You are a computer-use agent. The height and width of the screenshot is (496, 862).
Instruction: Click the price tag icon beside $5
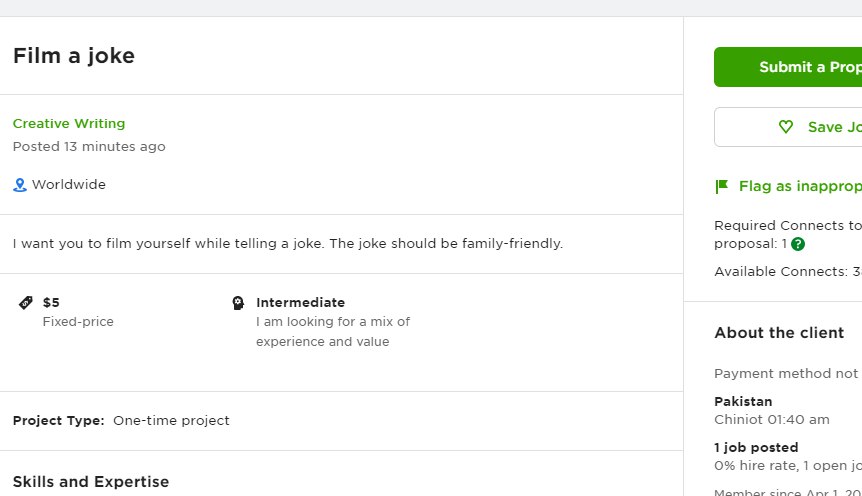26,302
